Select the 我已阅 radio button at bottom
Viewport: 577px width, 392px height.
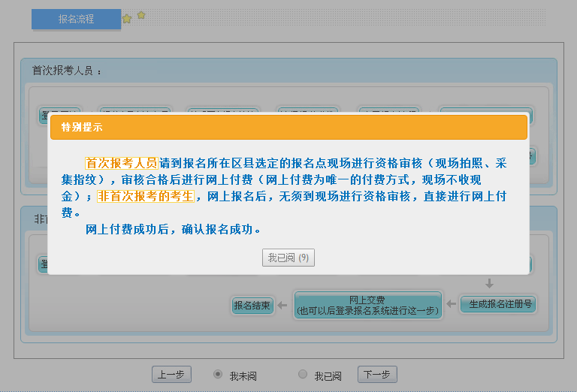point(303,374)
